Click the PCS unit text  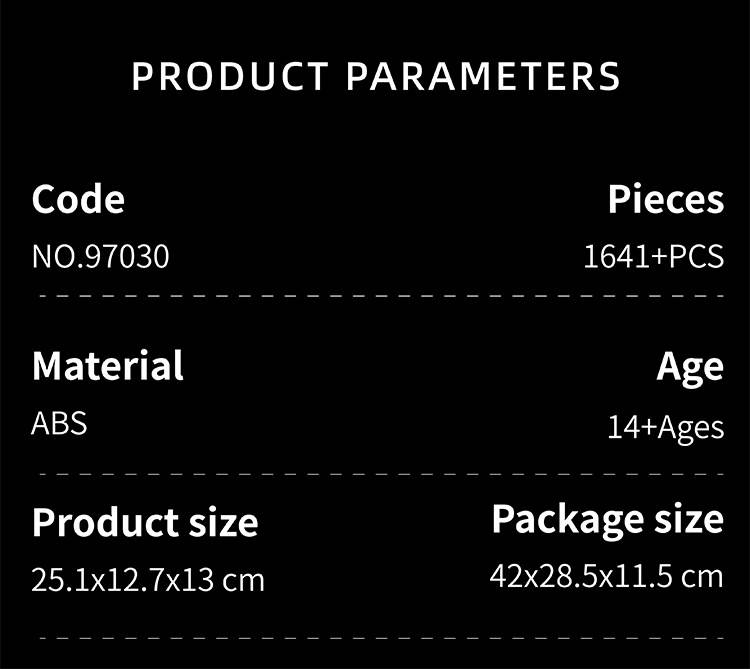click(x=696, y=257)
